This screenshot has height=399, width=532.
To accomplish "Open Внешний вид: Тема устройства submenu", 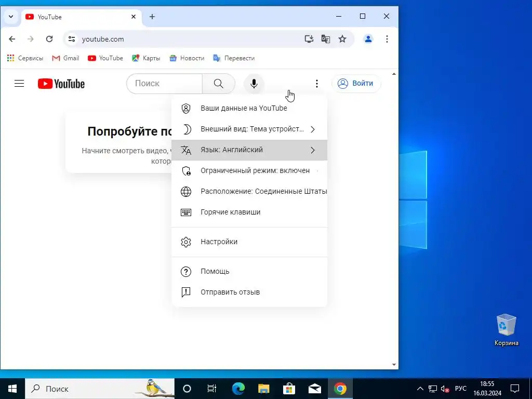I will [x=249, y=129].
